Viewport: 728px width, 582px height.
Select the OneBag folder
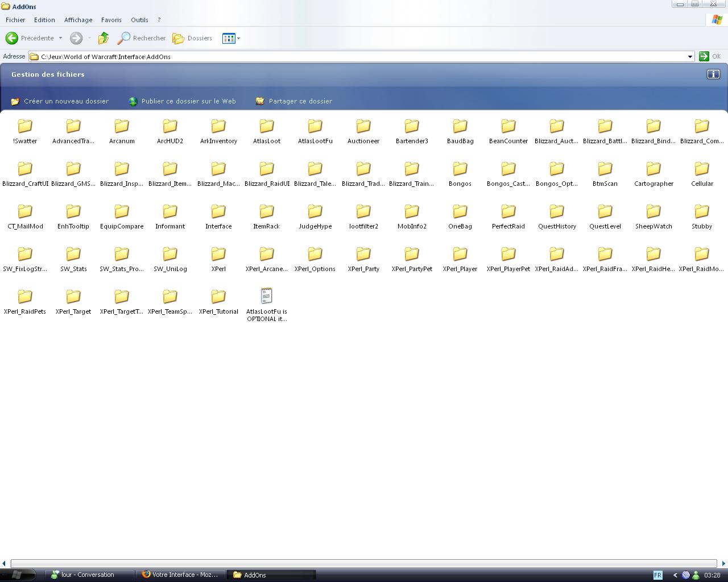tap(460, 217)
